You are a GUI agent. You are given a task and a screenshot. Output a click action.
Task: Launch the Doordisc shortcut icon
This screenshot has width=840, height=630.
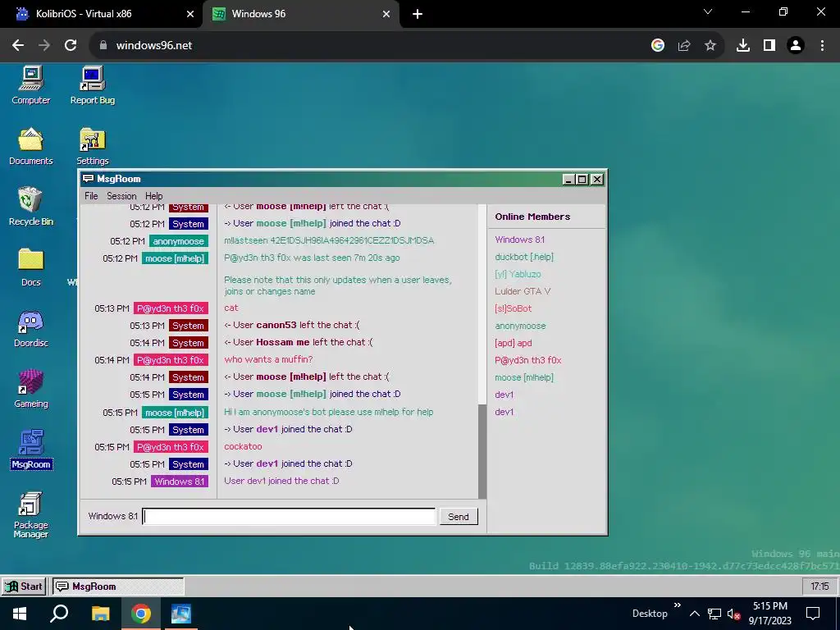[30, 328]
